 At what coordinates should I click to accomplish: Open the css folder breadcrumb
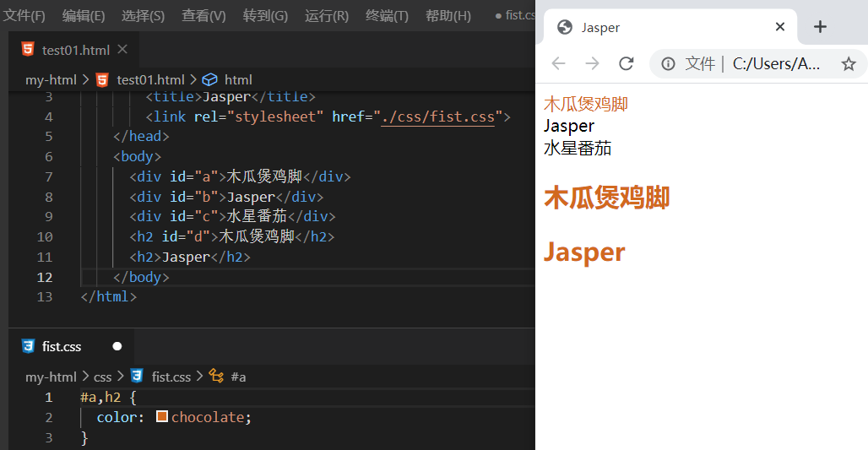(x=102, y=377)
